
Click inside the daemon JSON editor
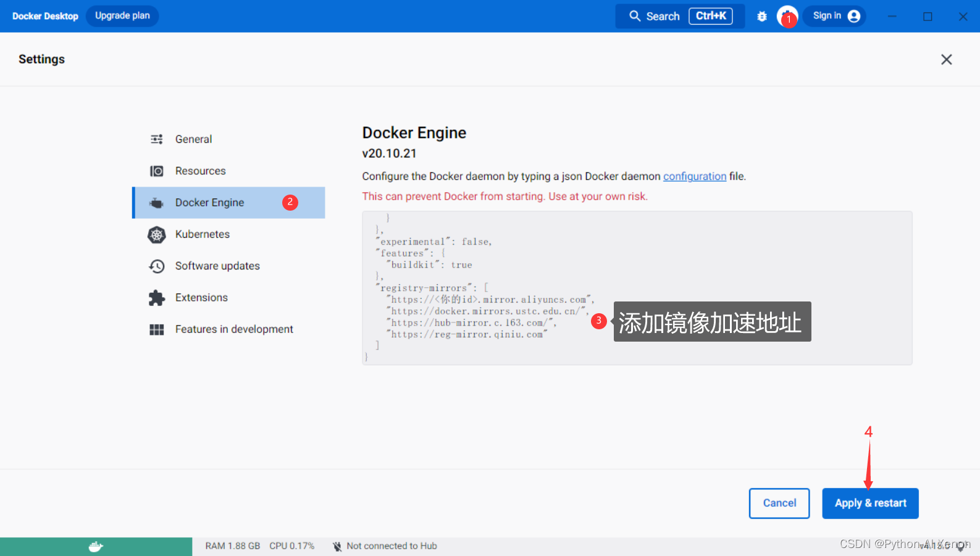pos(637,288)
